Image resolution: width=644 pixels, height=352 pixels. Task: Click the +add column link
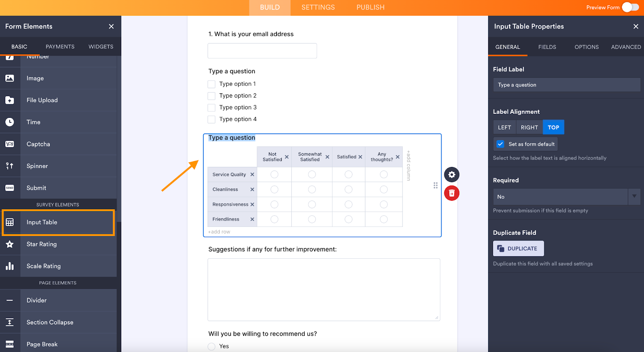click(x=409, y=165)
